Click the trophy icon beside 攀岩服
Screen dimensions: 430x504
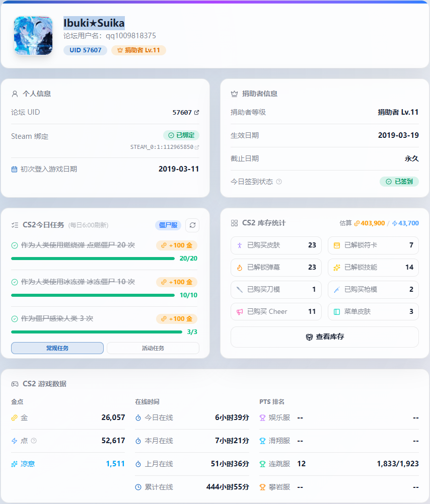(x=263, y=487)
